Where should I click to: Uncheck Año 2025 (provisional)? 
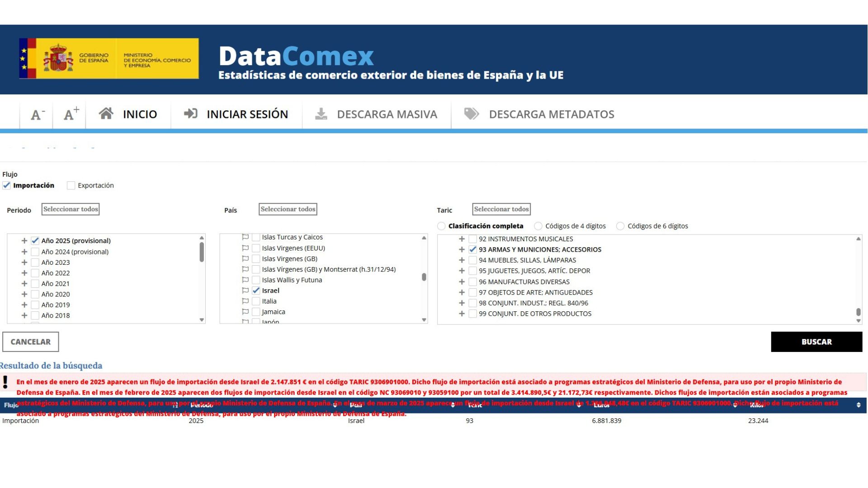[35, 241]
